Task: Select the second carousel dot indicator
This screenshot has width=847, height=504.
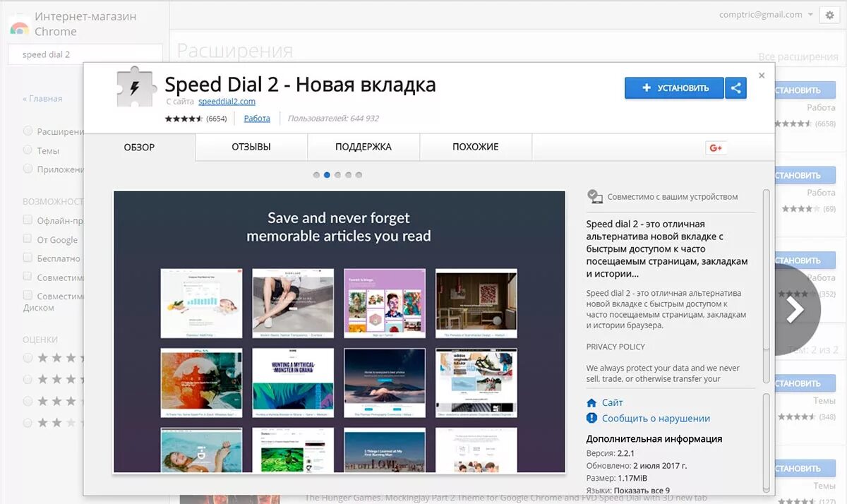Action: (x=327, y=174)
